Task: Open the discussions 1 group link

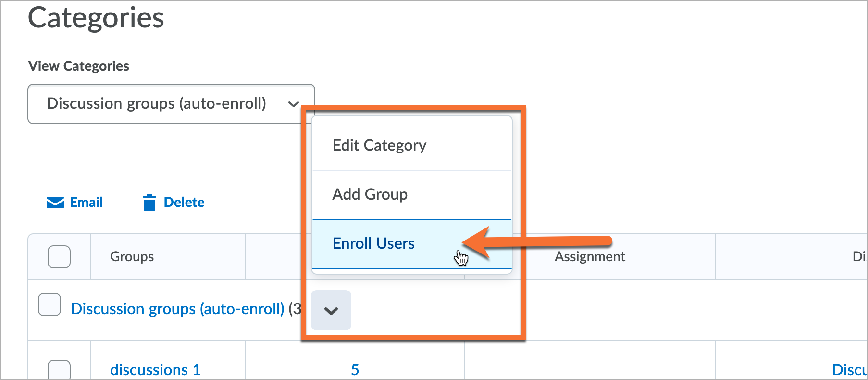Action: [x=155, y=369]
